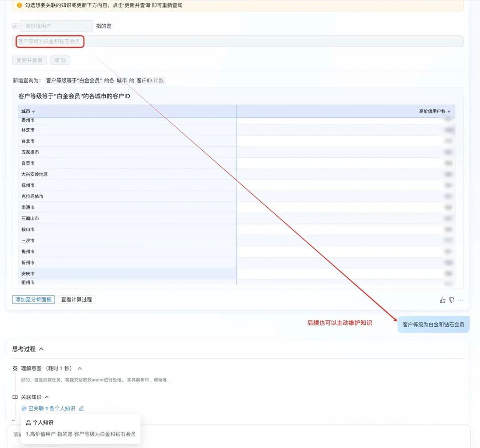Select the 大兴安岭地区 table row
Image resolution: width=480 pixels, height=448 pixels.
(x=236, y=174)
